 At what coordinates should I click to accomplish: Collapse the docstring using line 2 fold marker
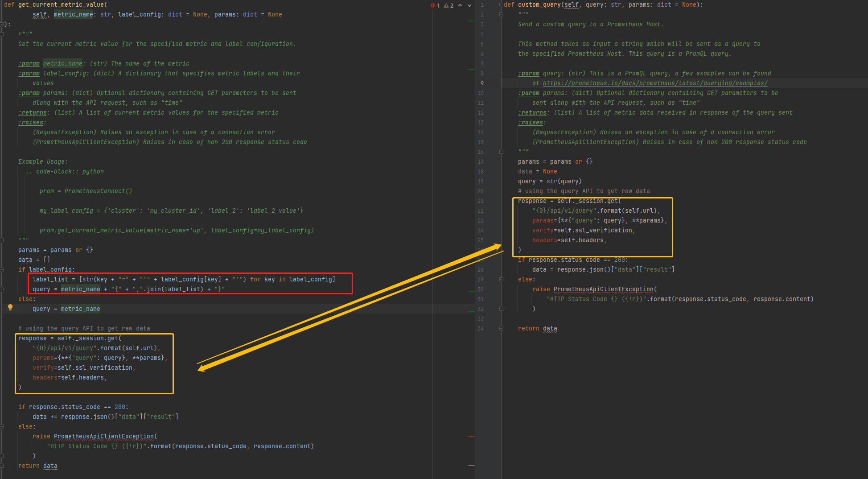501,15
